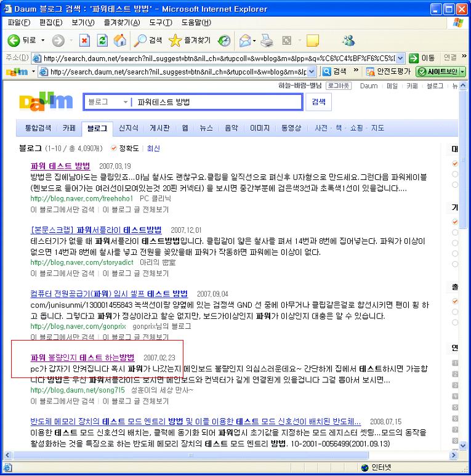
Task: Open Messenger people icon
Action: (x=348, y=40)
